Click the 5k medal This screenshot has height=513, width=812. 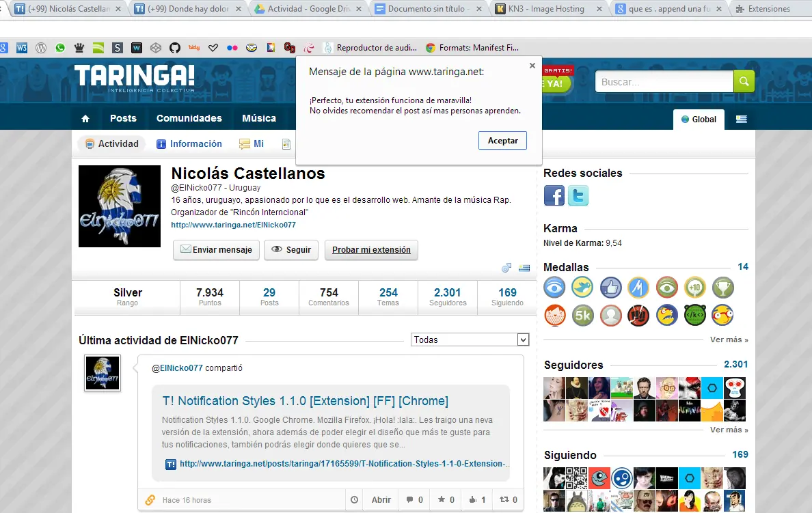click(x=582, y=316)
